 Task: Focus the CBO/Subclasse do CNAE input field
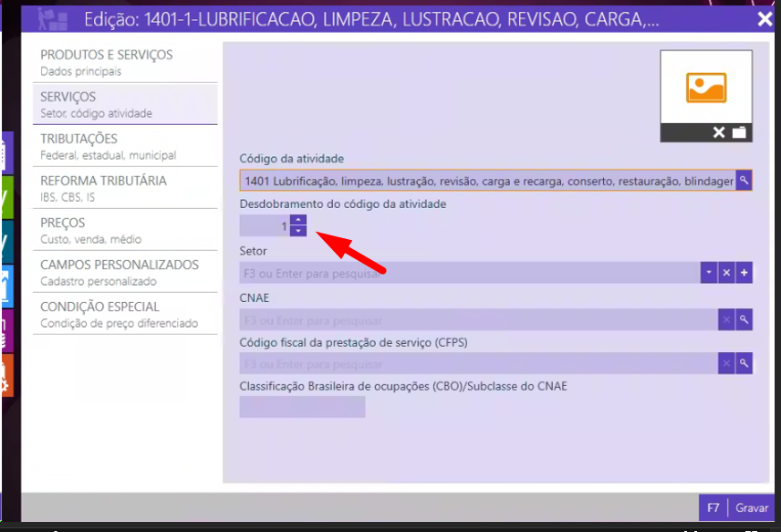(302, 407)
